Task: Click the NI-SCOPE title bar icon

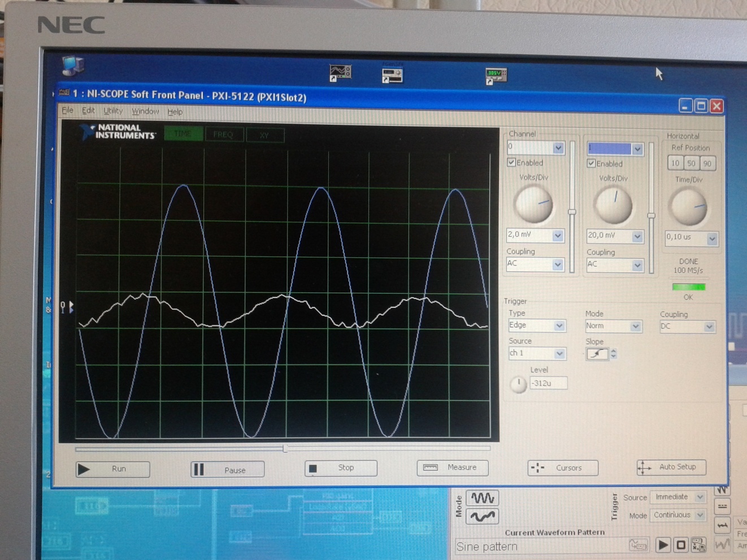Action: (x=64, y=93)
